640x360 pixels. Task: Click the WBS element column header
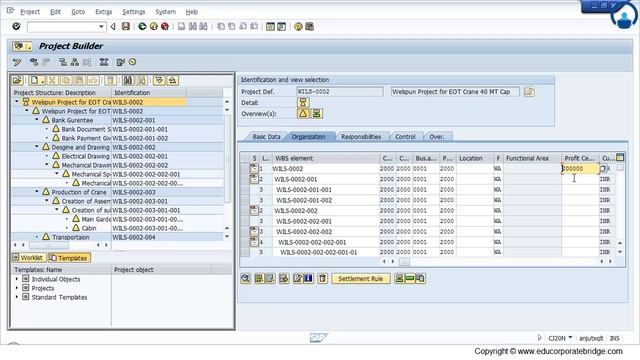(326, 158)
